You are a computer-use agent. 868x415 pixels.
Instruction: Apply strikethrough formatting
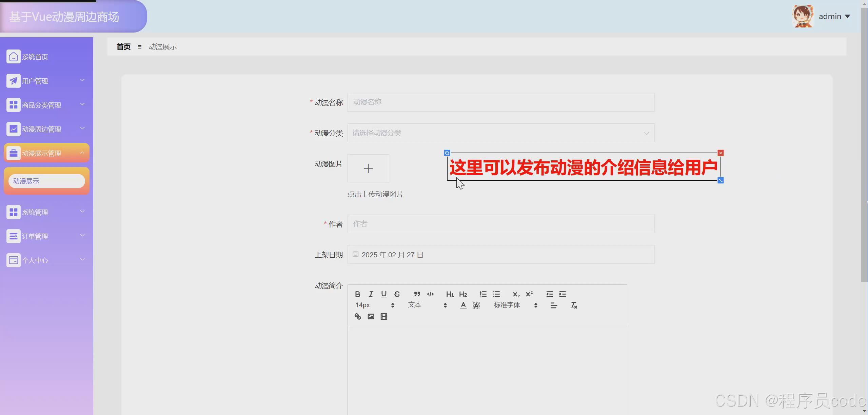[396, 294]
